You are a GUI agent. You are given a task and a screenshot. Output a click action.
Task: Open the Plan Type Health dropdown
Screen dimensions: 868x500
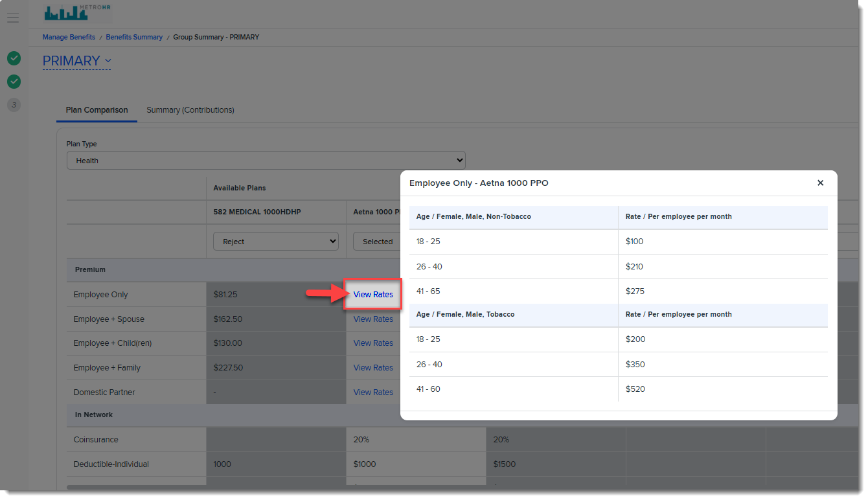(266, 161)
